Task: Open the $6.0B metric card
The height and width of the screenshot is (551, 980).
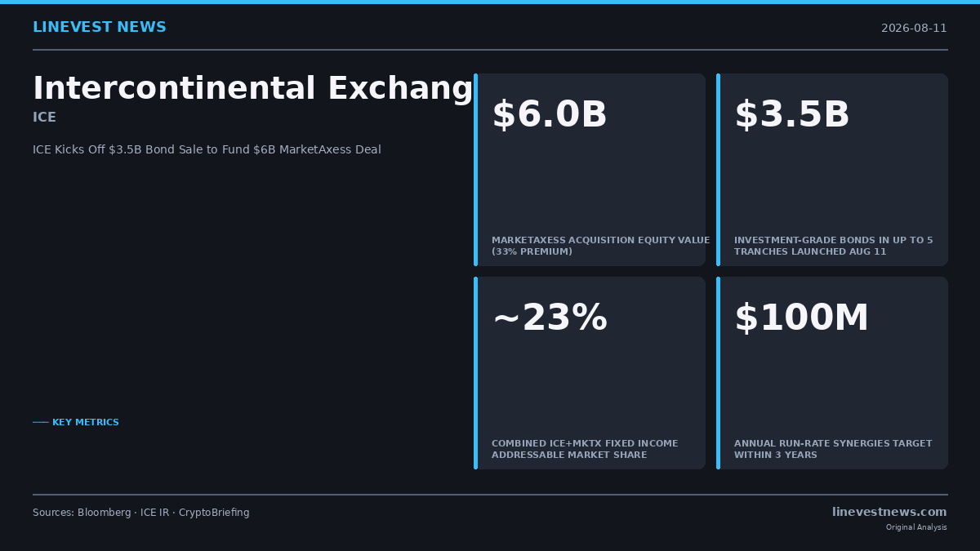Action: 590,170
